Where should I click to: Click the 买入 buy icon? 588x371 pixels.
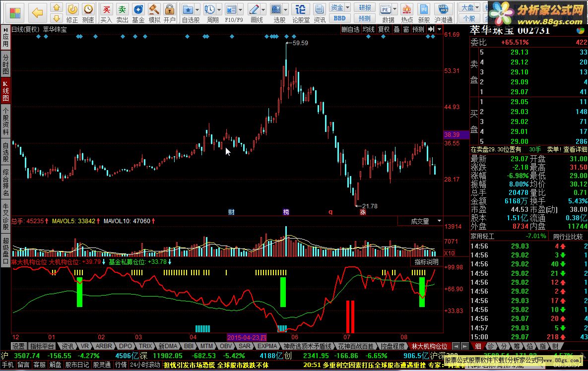tap(107, 13)
